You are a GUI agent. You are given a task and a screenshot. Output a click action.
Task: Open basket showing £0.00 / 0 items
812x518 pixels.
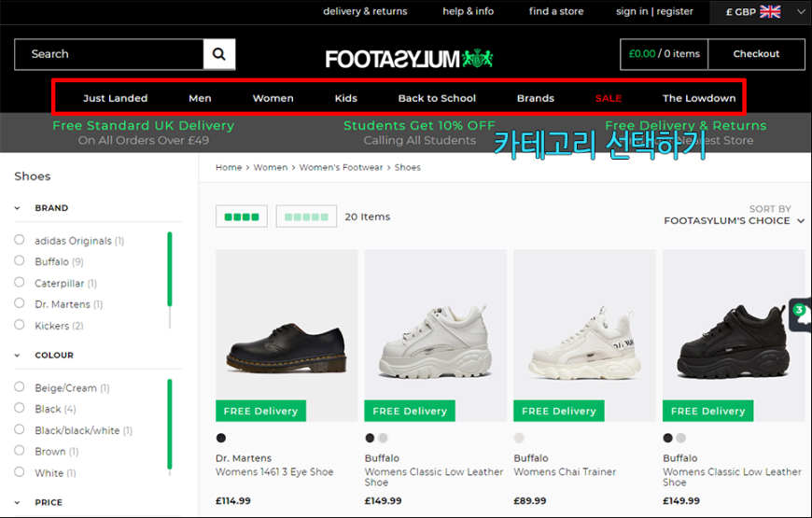coord(664,54)
